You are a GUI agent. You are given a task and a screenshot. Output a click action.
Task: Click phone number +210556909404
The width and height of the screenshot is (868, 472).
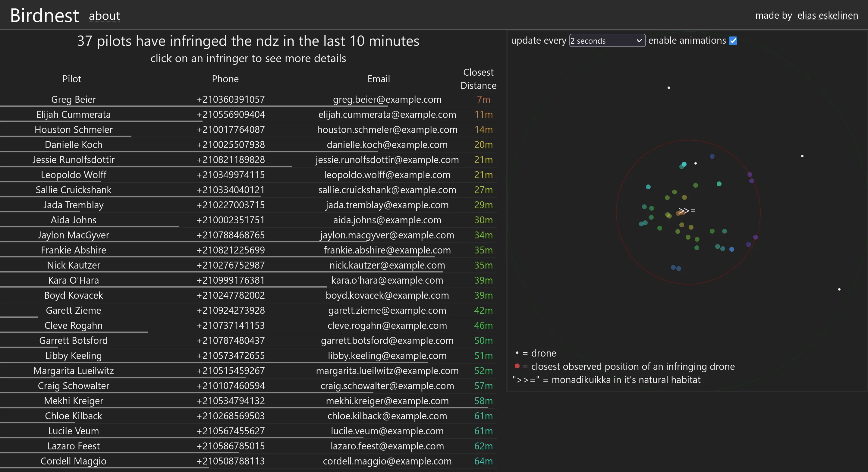click(231, 115)
